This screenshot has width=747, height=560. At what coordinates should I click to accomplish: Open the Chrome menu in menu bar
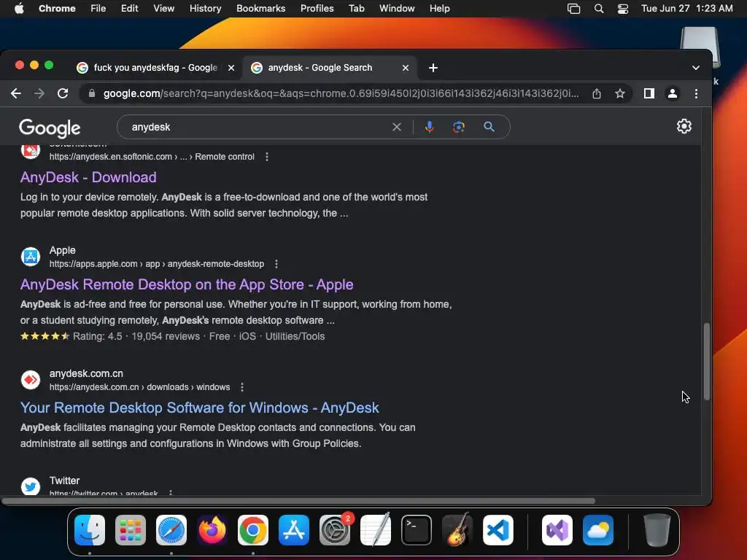click(57, 9)
